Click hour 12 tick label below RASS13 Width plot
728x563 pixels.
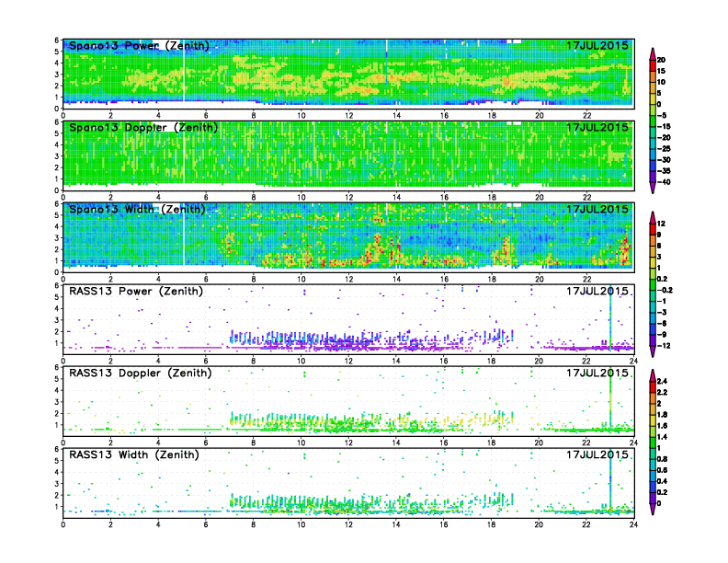tap(348, 524)
